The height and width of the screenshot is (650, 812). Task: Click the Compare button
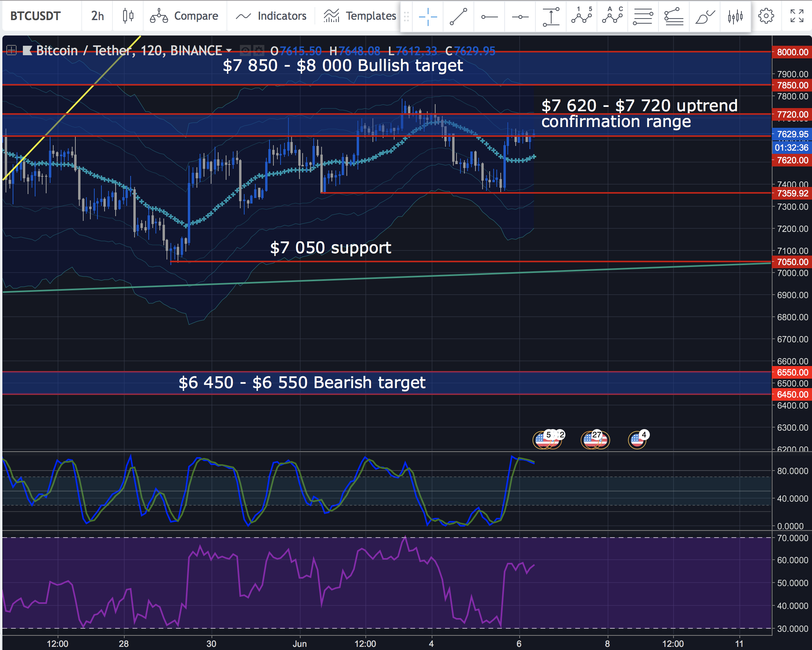point(184,16)
